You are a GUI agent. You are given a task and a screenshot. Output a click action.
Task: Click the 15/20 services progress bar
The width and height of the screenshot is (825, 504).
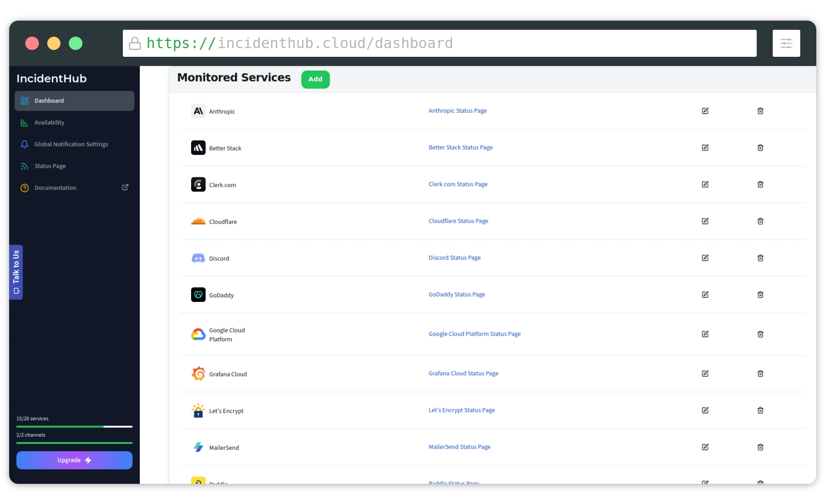[74, 427]
